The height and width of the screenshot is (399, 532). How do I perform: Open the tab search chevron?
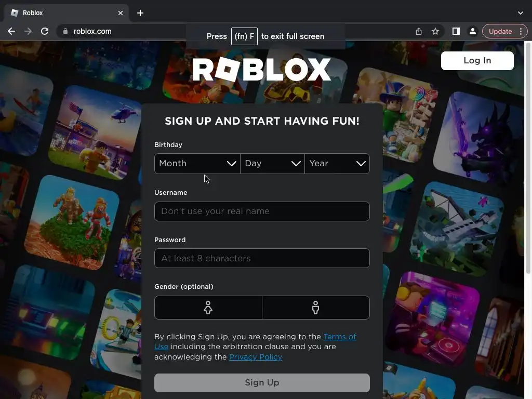point(521,13)
